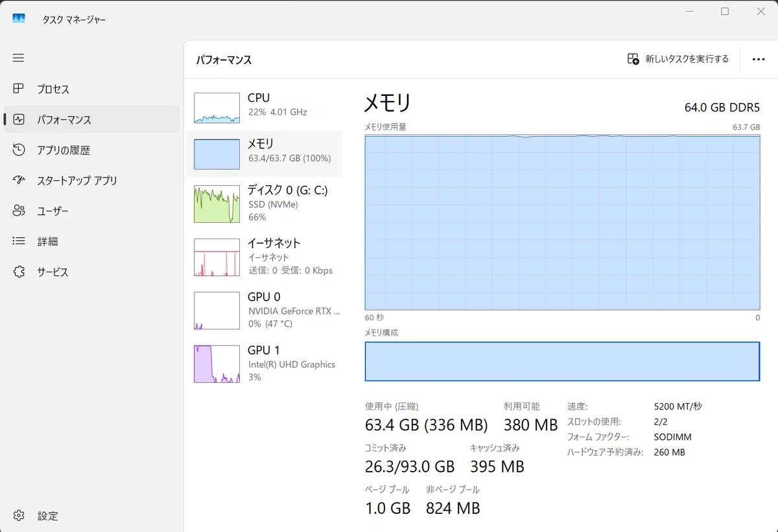This screenshot has width=778, height=532.
Task: Click the 5200 MT/秒 speed value
Action: tap(678, 406)
